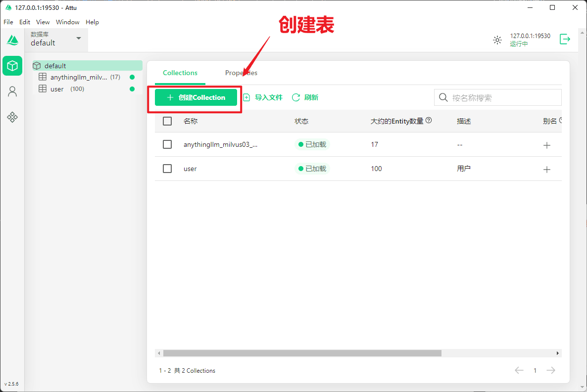Viewport: 587px width, 392px height.
Task: Open the System view sidebar icon
Action: click(x=12, y=117)
